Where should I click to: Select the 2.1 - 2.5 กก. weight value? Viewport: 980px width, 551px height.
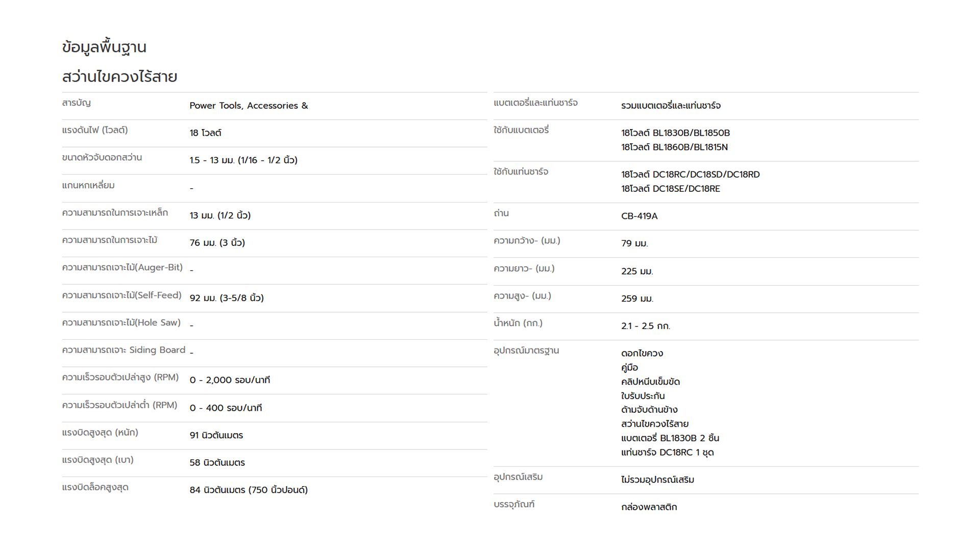click(645, 326)
